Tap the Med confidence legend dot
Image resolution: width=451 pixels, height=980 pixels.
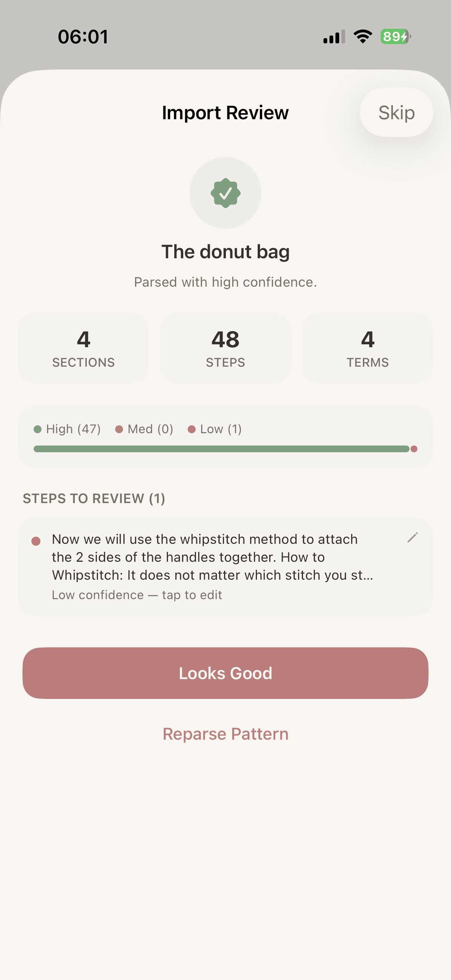pos(119,429)
